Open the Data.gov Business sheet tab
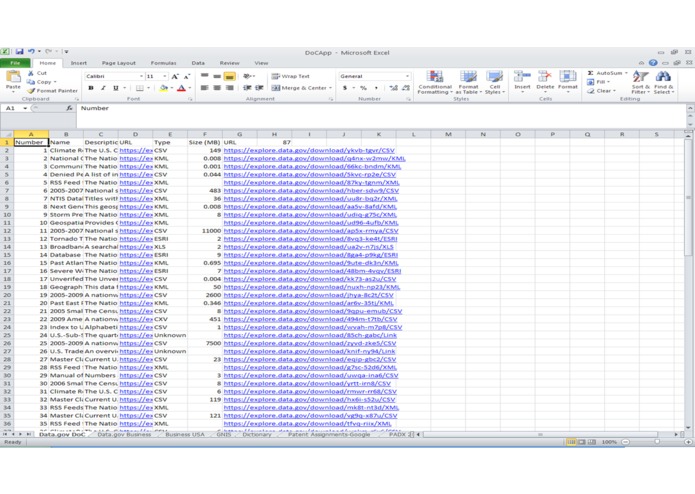The width and height of the screenshot is (695, 494). (x=124, y=434)
